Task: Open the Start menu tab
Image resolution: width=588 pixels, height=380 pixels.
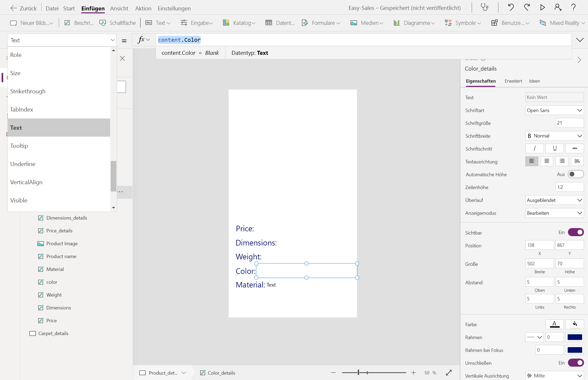Action: (x=69, y=8)
